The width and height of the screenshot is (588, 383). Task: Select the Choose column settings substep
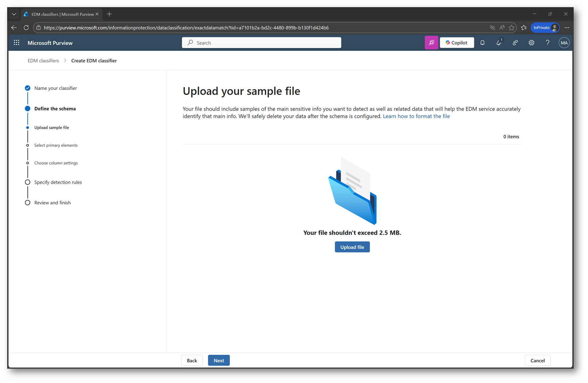[56, 163]
